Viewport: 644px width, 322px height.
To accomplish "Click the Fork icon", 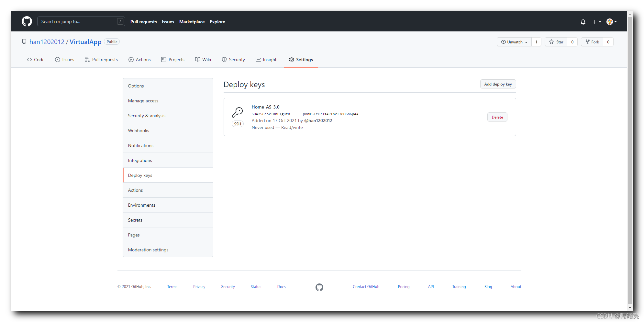I will [587, 42].
